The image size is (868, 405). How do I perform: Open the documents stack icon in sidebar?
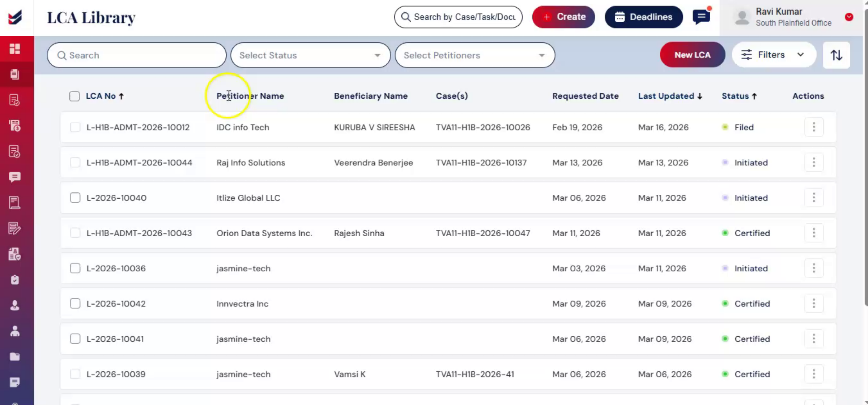[x=15, y=74]
